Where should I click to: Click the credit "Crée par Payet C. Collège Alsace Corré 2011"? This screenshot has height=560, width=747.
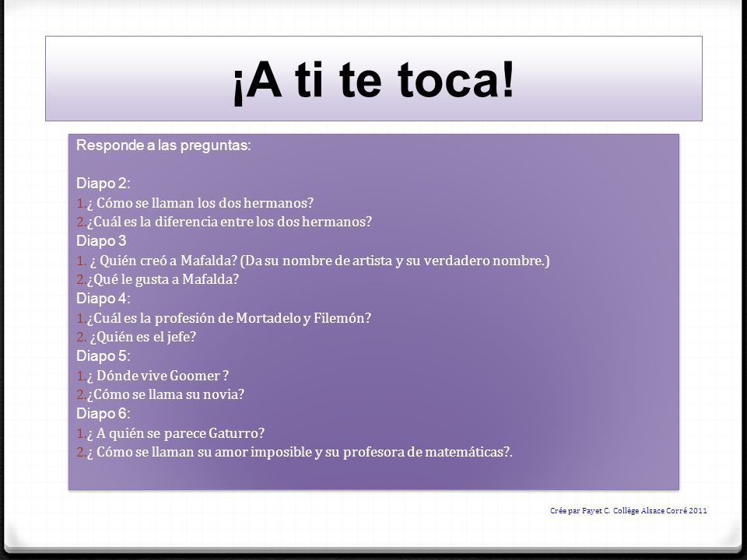[629, 510]
